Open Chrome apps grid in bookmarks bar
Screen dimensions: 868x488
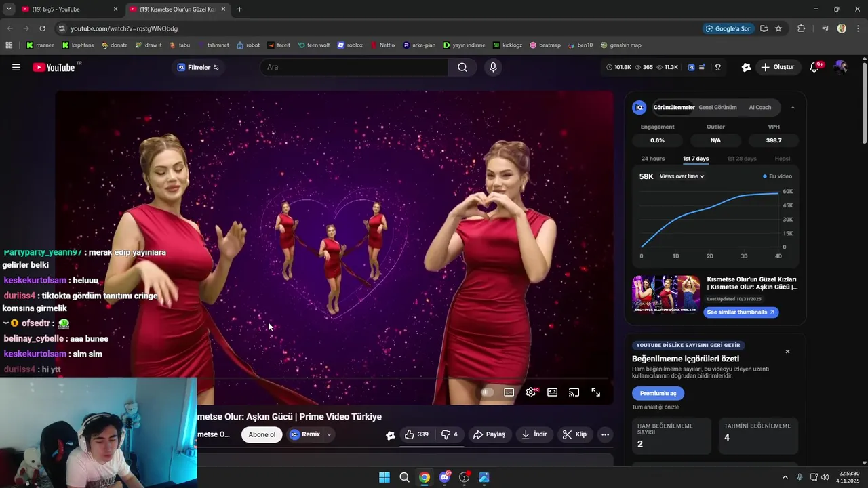(9, 45)
